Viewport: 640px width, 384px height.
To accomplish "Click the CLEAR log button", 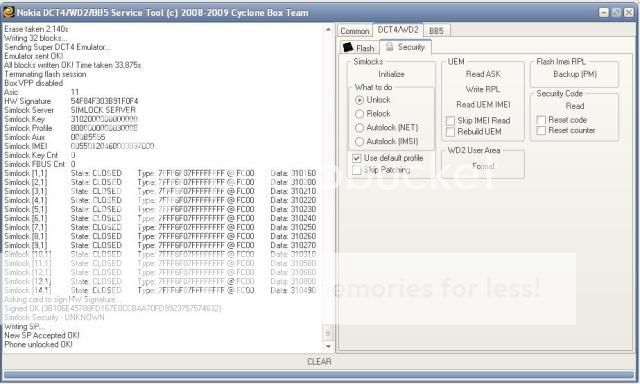I will click(x=319, y=362).
